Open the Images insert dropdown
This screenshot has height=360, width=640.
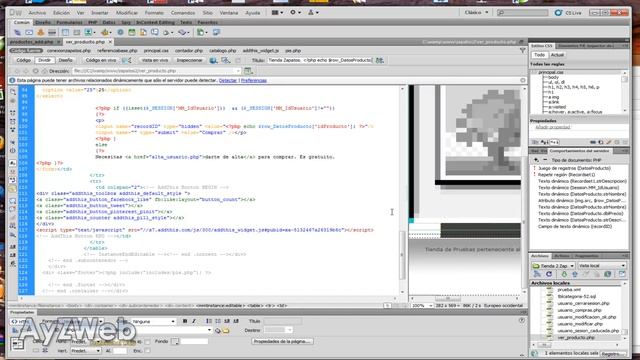pyautogui.click(x=90, y=32)
